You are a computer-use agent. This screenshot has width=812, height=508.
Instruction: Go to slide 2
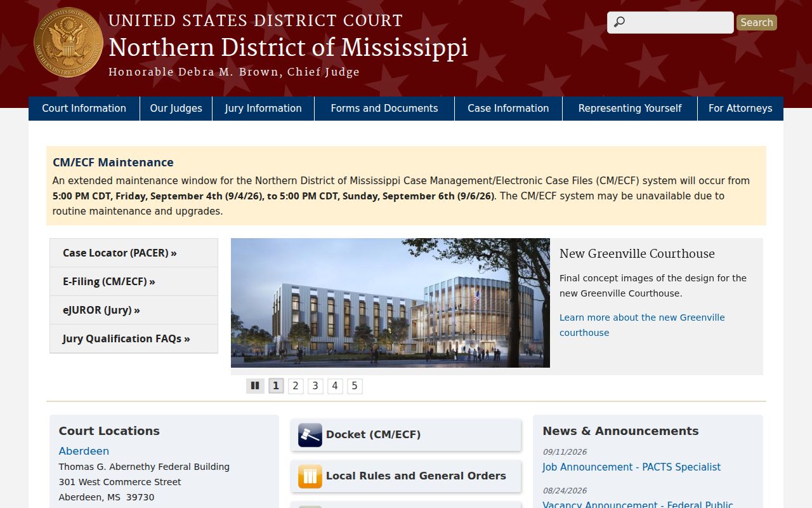click(296, 385)
